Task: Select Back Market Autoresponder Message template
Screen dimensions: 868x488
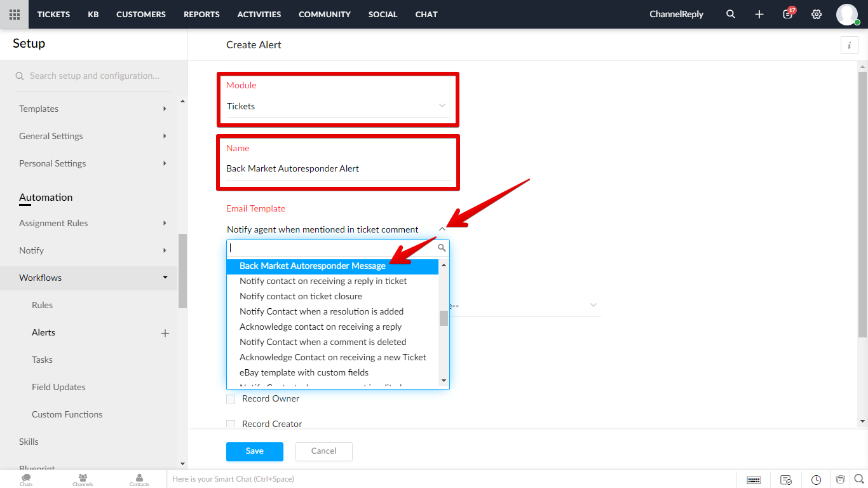Action: (333, 266)
